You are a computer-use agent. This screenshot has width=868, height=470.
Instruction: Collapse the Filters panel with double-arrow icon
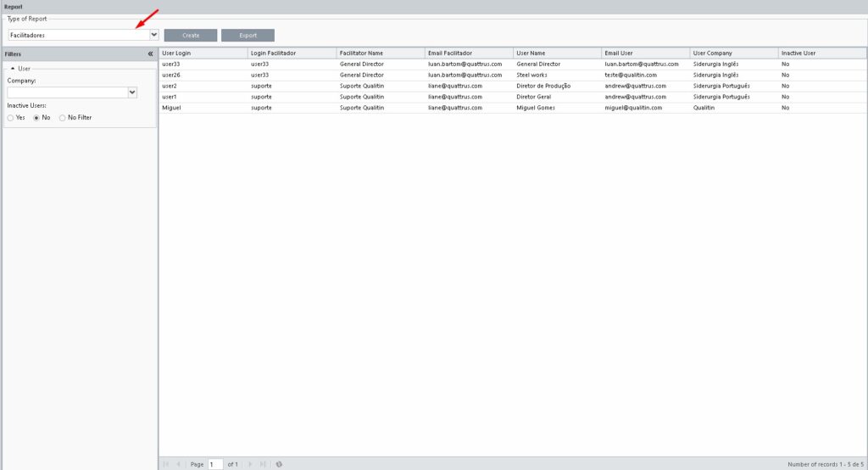pos(150,53)
